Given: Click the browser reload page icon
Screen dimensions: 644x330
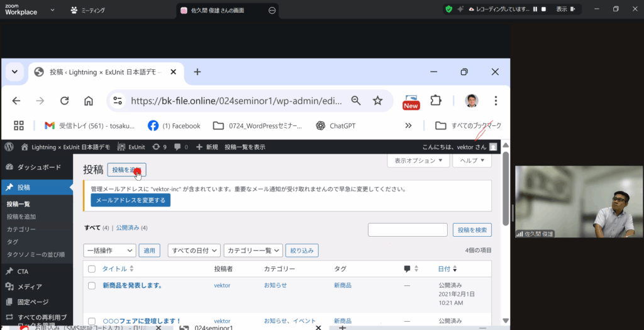Looking at the screenshot, I should coord(64,101).
